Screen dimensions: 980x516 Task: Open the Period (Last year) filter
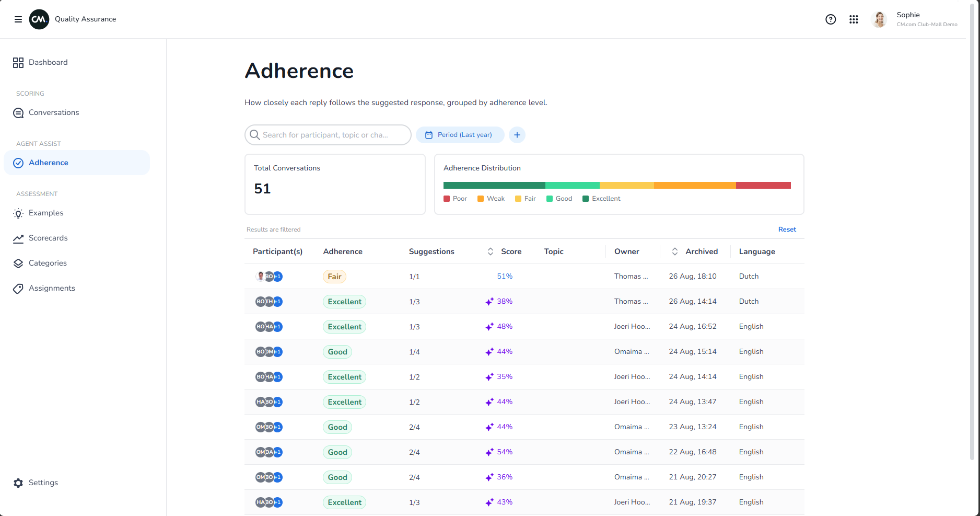(x=460, y=135)
